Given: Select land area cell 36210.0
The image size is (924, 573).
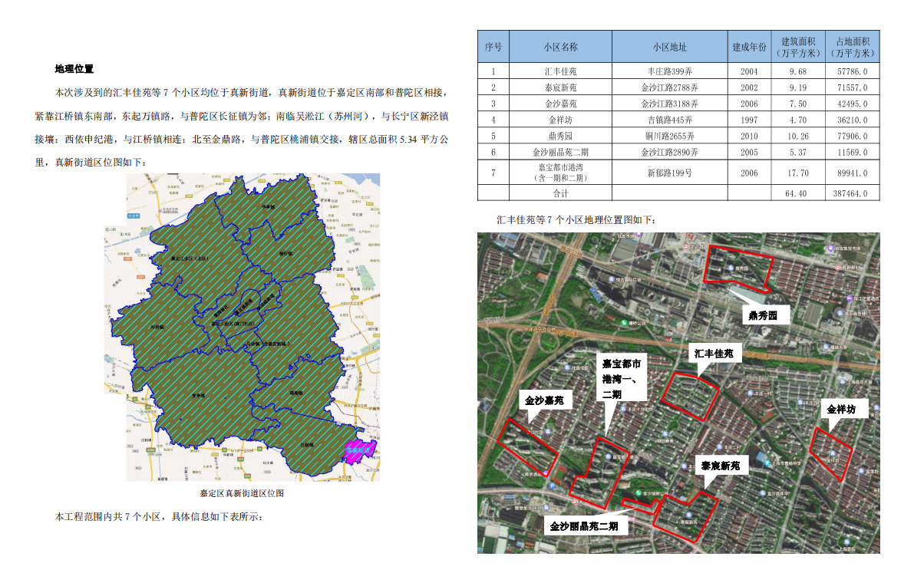Looking at the screenshot, I should coord(853,120).
